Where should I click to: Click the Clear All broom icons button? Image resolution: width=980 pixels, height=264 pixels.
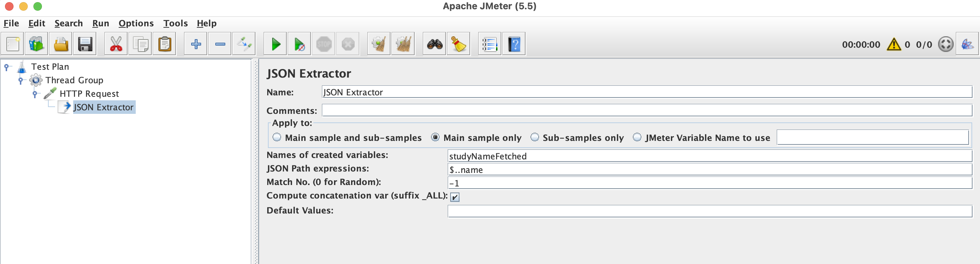pos(403,44)
